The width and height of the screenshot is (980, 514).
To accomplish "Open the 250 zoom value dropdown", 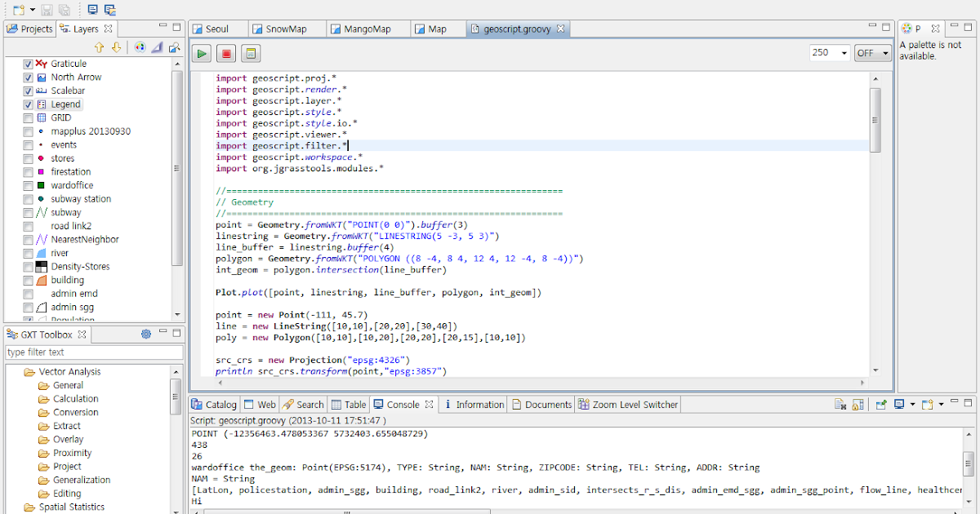I will (843, 52).
